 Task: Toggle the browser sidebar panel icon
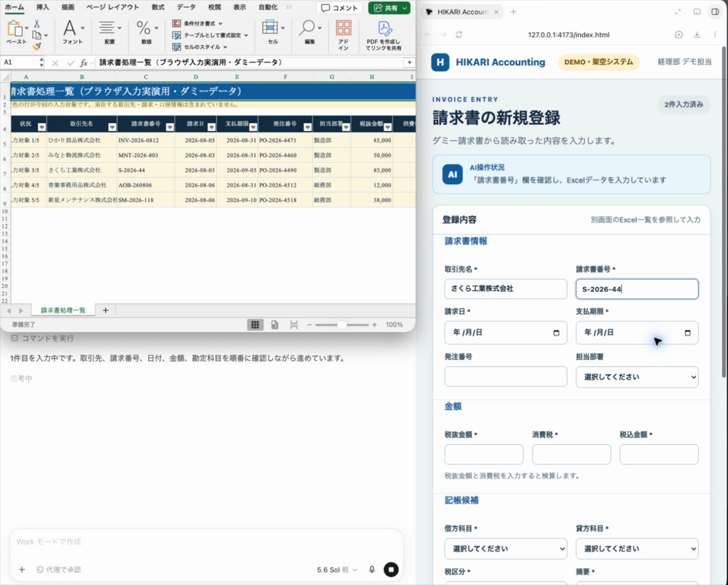click(714, 12)
